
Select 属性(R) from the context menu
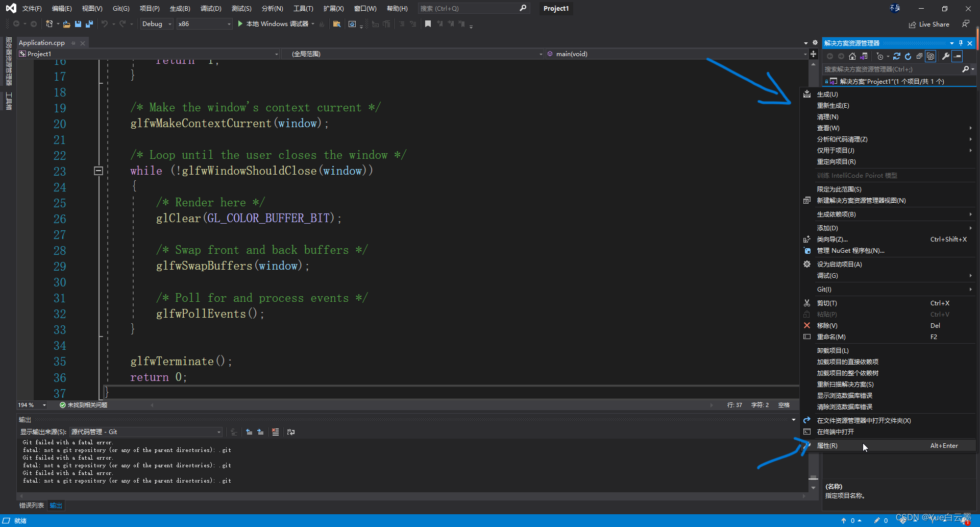click(888, 446)
